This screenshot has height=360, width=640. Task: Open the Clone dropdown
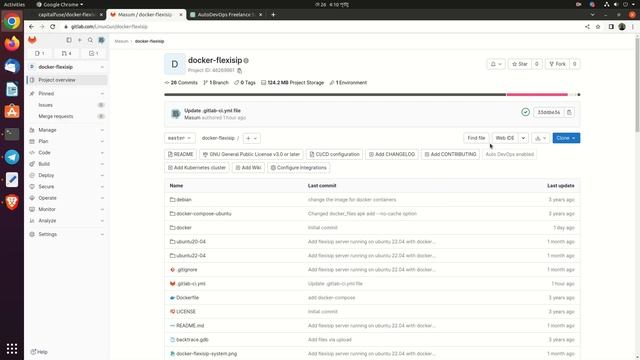[566, 138]
